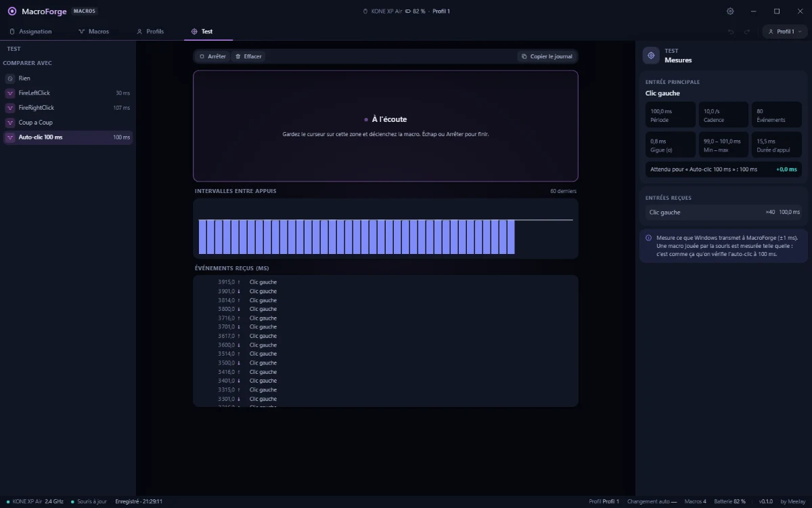Click the FireRightClick macro icon
Viewport: 812px width, 508px height.
pos(10,108)
